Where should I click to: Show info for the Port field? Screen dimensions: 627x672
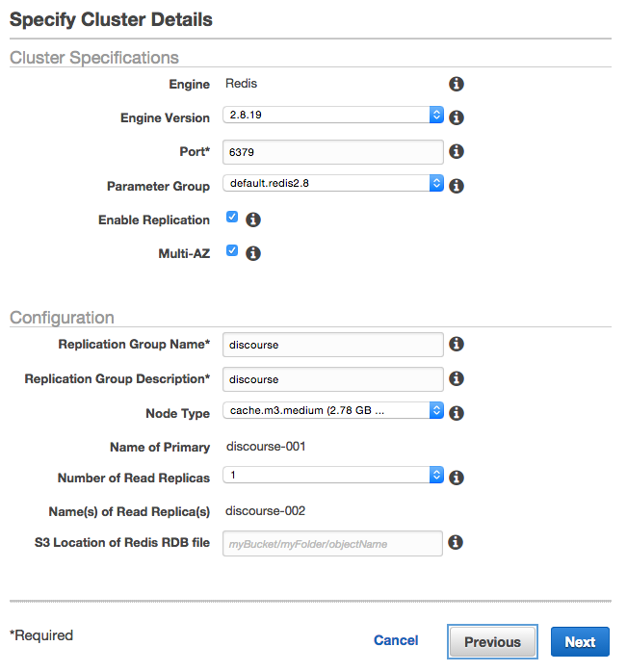click(x=456, y=151)
